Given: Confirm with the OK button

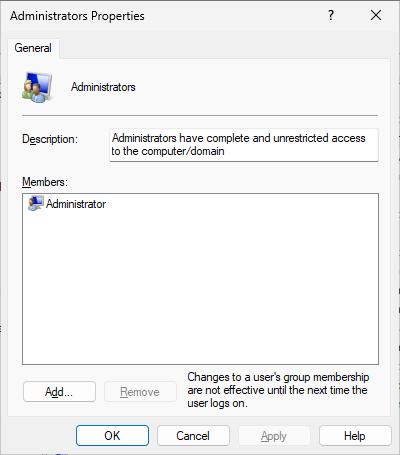Looking at the screenshot, I should click(112, 436).
